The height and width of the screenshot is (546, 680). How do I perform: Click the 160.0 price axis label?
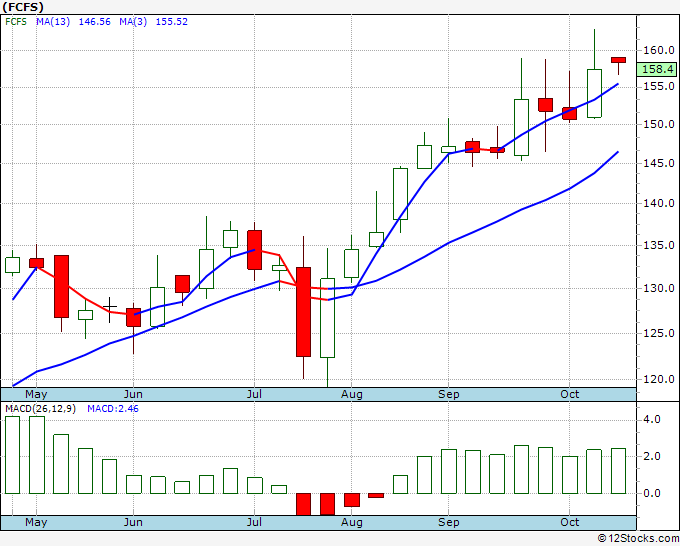point(658,50)
